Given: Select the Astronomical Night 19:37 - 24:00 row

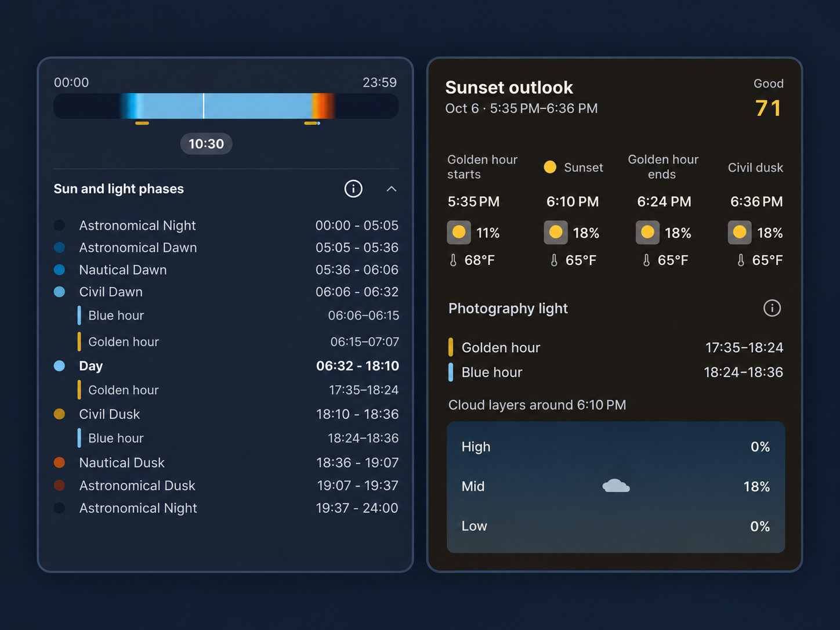Looking at the screenshot, I should 226,508.
